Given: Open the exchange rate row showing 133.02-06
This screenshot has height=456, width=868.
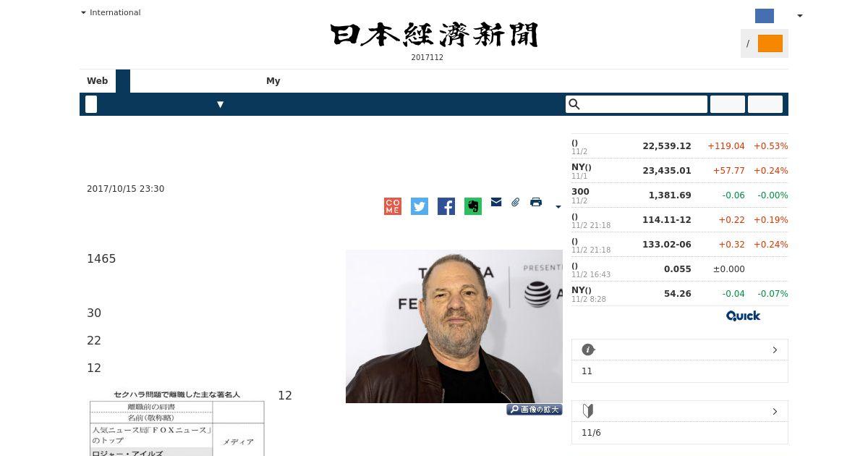Looking at the screenshot, I should point(680,245).
